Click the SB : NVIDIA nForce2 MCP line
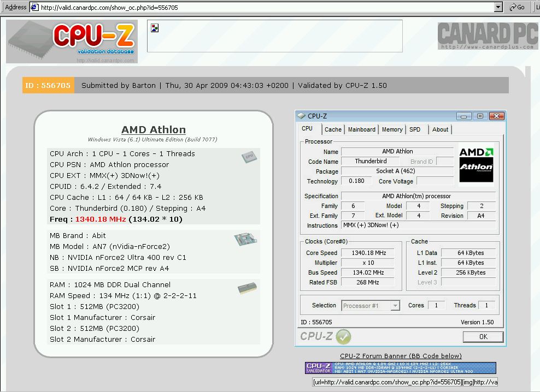The height and width of the screenshot is (392, 540). 109,269
